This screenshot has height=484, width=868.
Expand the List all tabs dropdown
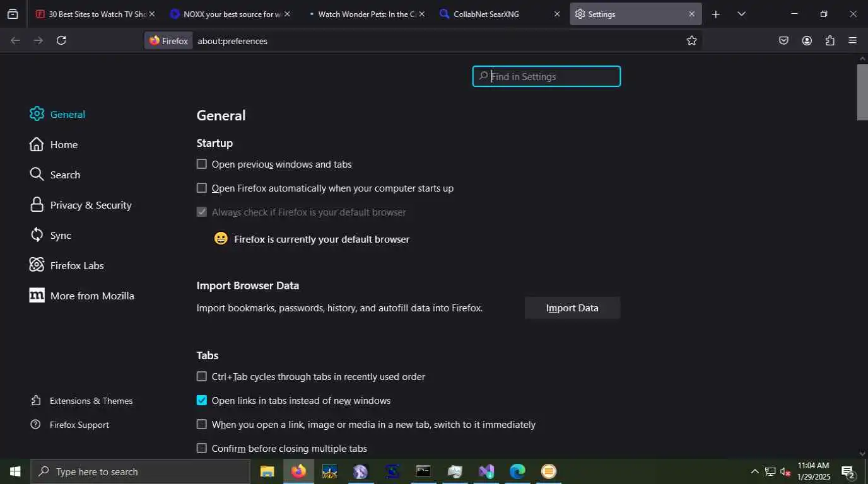tap(741, 14)
